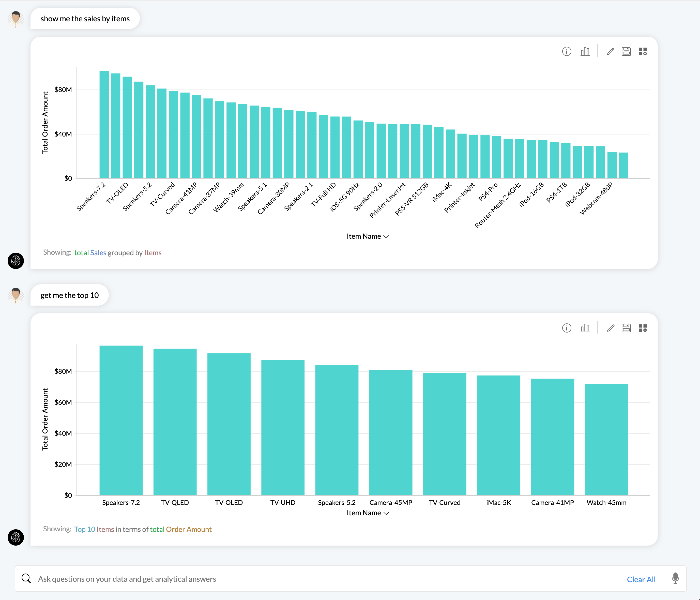Expand the Item Name dropdown on the top 10 chart
Screen dimensions: 700x600
[368, 513]
